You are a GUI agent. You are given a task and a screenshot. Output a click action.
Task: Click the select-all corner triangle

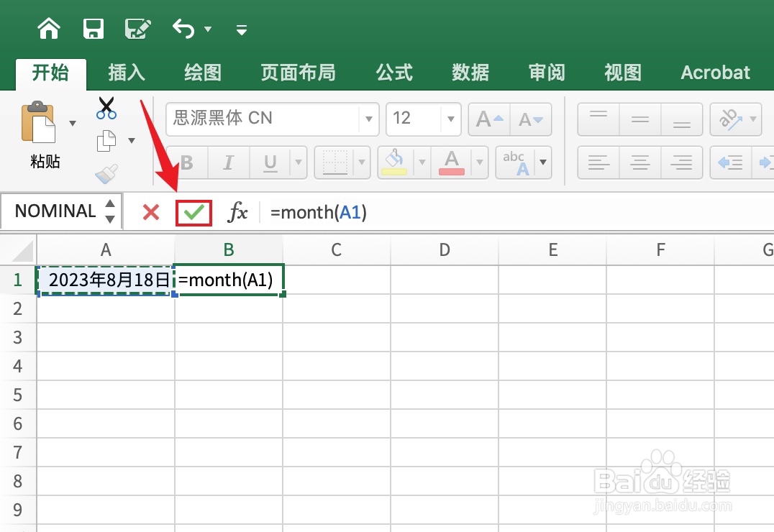(x=22, y=250)
